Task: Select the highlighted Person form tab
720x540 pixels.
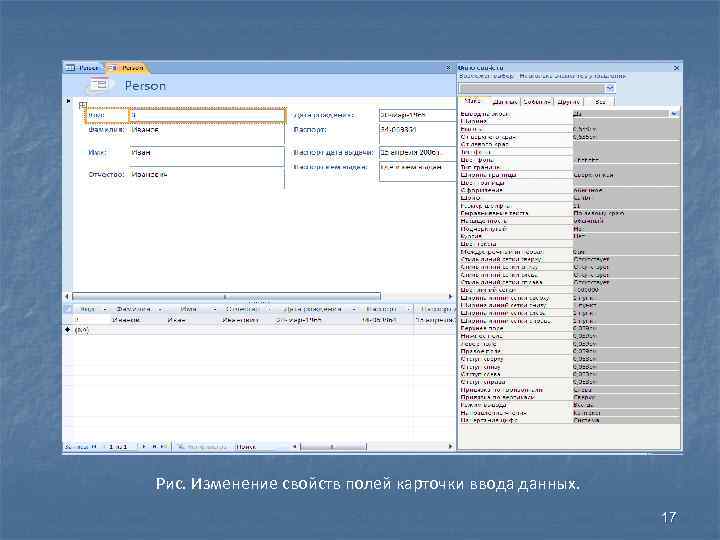Action: [x=126, y=68]
